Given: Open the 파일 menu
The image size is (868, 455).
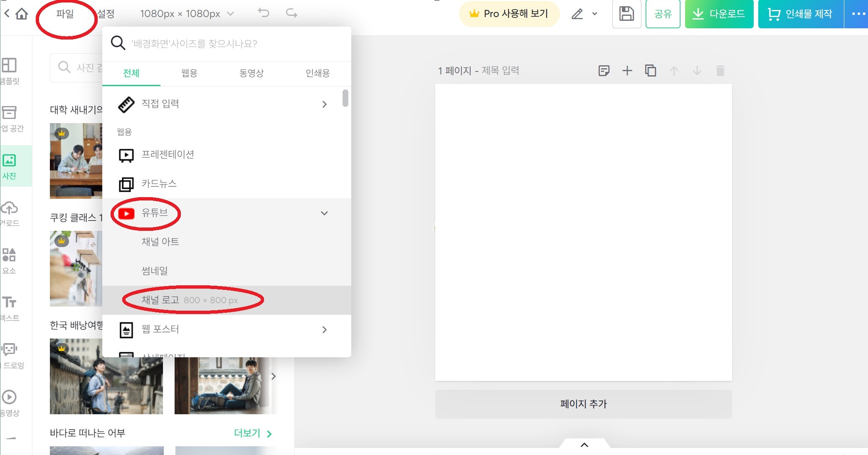Looking at the screenshot, I should point(65,14).
